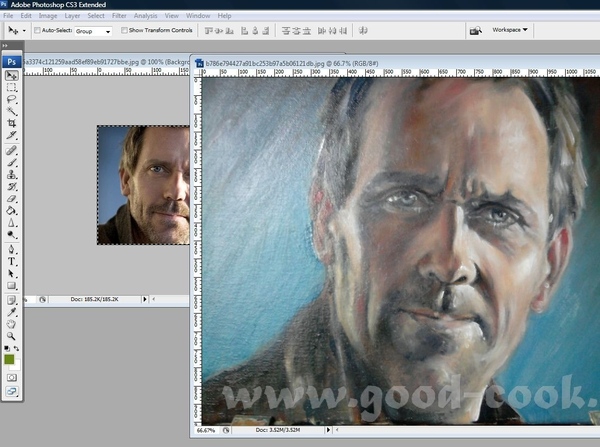Select the Slice tool
Image resolution: width=600 pixels, height=447 pixels.
11,135
